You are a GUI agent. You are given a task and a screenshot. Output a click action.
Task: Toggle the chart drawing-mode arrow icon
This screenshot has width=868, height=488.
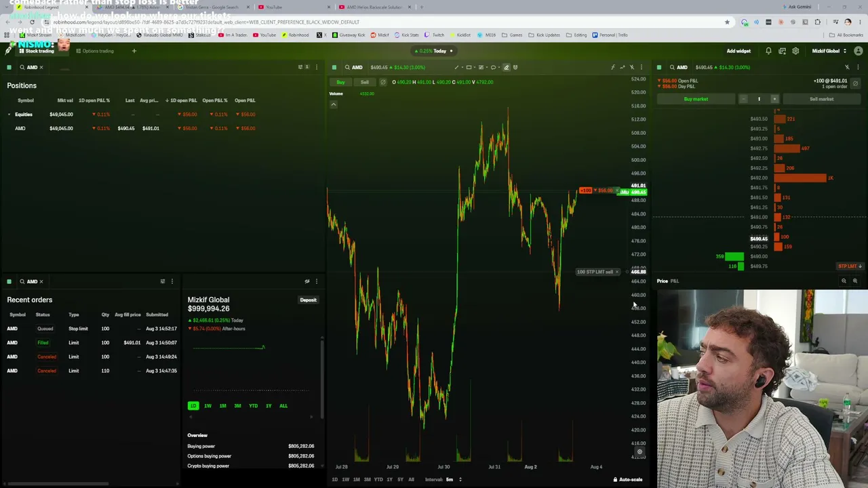point(622,67)
